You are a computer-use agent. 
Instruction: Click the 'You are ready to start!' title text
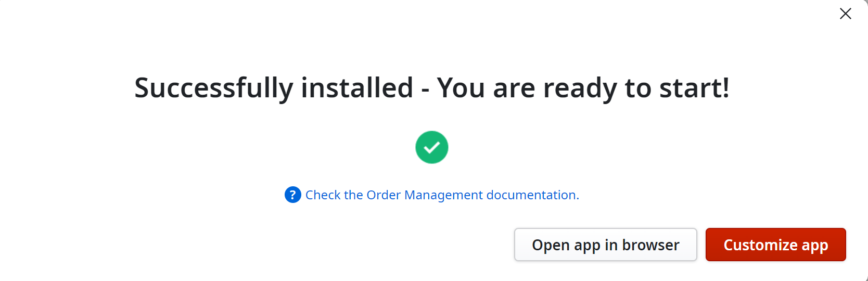[583, 87]
